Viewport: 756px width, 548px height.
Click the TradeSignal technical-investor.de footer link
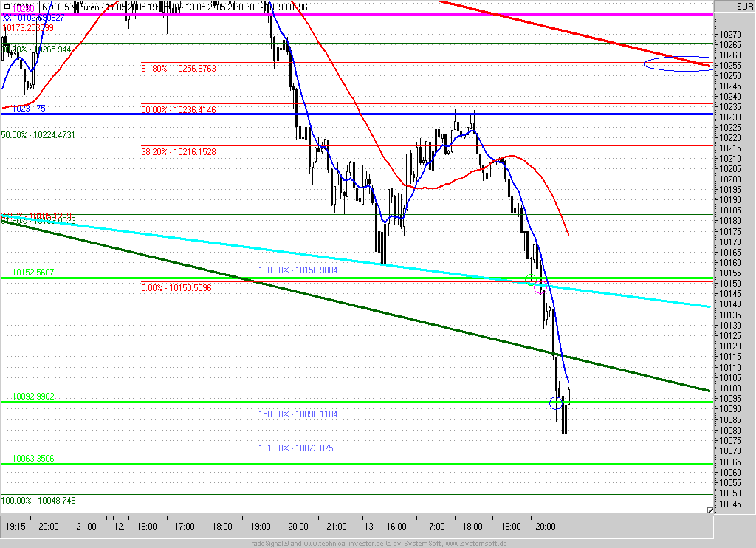point(377,544)
